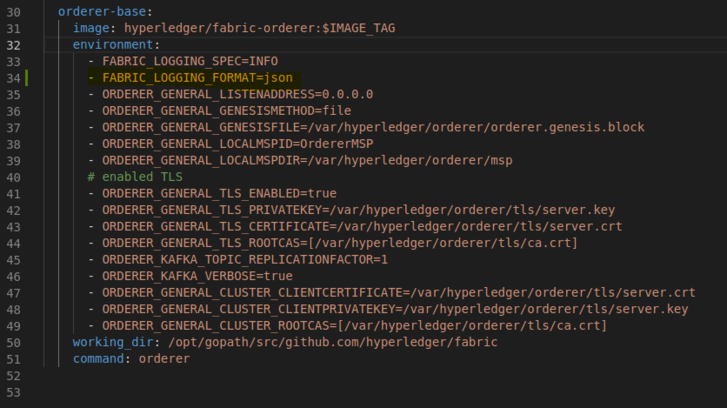Click ORDERER_GENERAL_TLS_ROOTCAS line
Image resolution: width=727 pixels, height=408 pixels.
point(340,243)
